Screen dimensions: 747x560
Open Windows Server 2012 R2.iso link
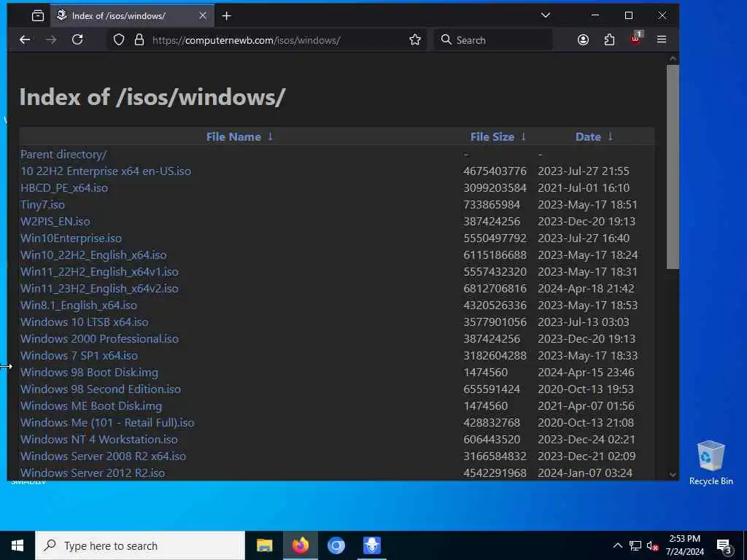93,472
